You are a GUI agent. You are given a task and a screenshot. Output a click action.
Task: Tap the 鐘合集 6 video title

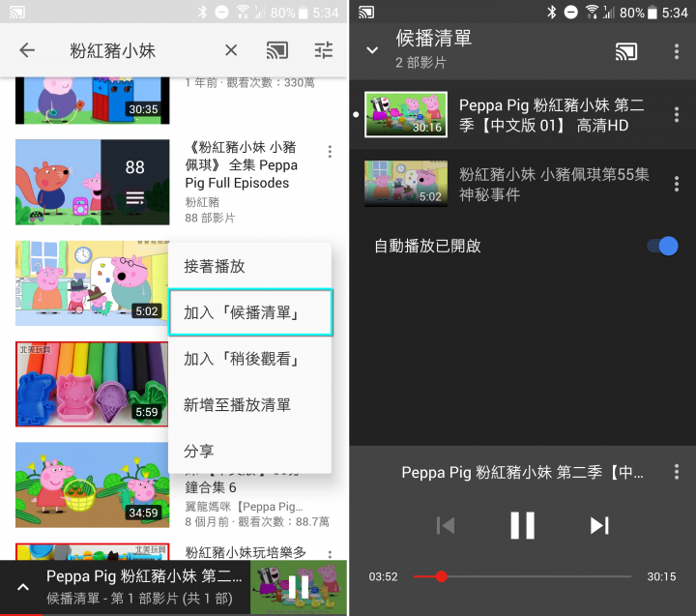point(211,487)
